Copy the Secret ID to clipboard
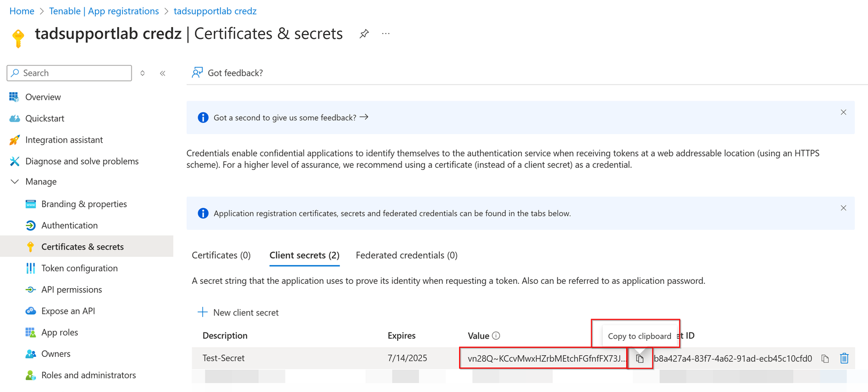The width and height of the screenshot is (868, 392). pyautogui.click(x=825, y=358)
